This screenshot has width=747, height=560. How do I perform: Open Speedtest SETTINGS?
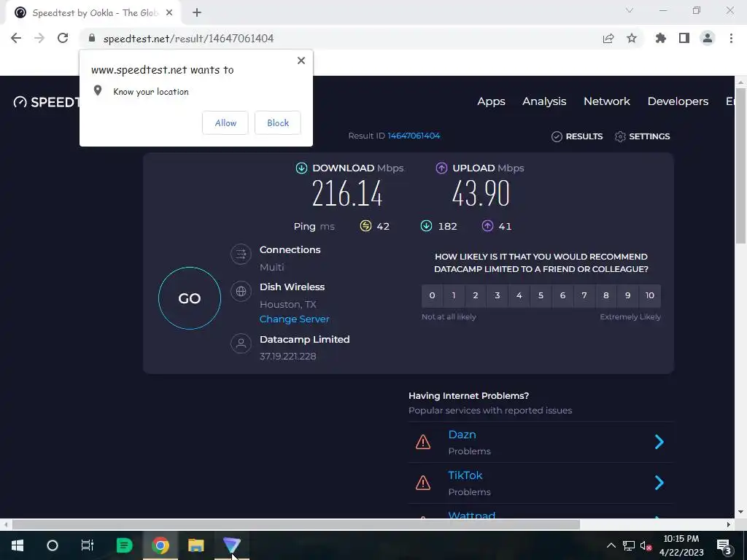pyautogui.click(x=642, y=136)
